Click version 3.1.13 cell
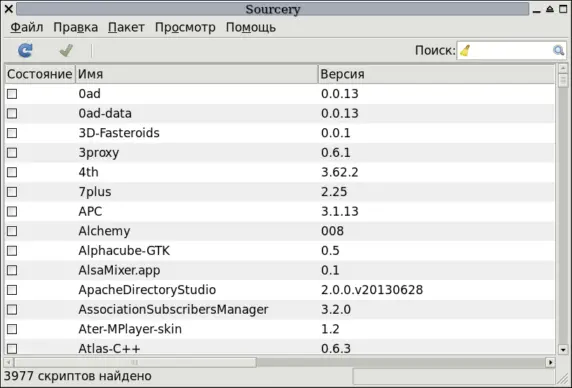Image resolution: width=572 pixels, height=388 pixels. coord(340,212)
